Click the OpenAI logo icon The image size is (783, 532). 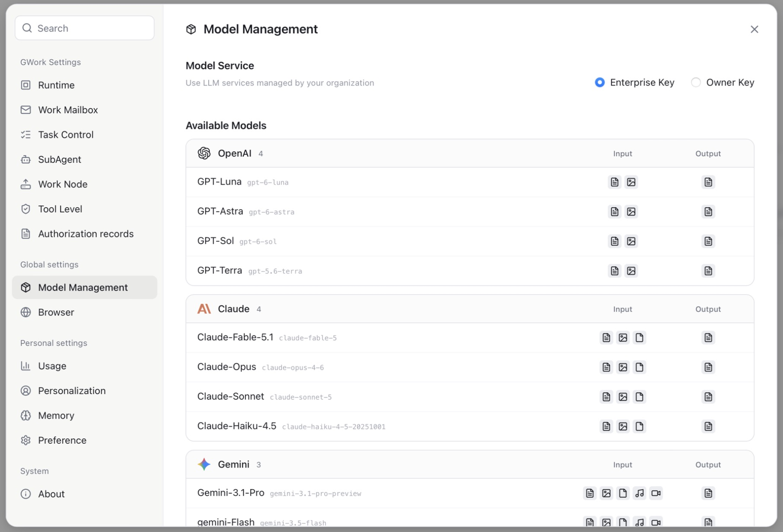[x=204, y=153]
